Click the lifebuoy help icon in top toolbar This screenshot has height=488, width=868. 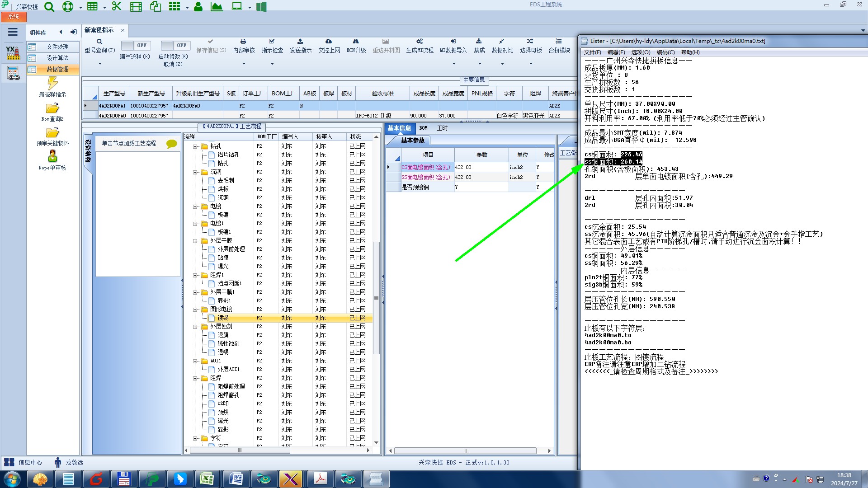click(x=68, y=7)
